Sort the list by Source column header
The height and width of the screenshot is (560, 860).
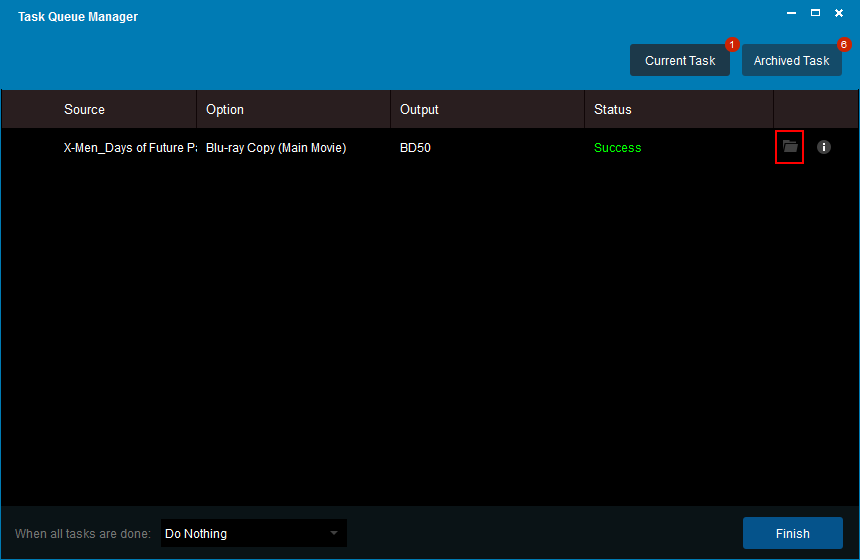pos(84,109)
